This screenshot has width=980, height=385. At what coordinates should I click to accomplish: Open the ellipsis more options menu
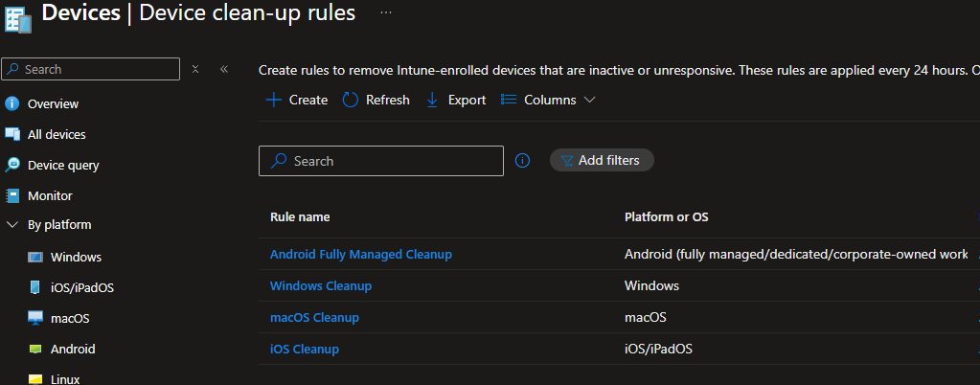(x=386, y=12)
